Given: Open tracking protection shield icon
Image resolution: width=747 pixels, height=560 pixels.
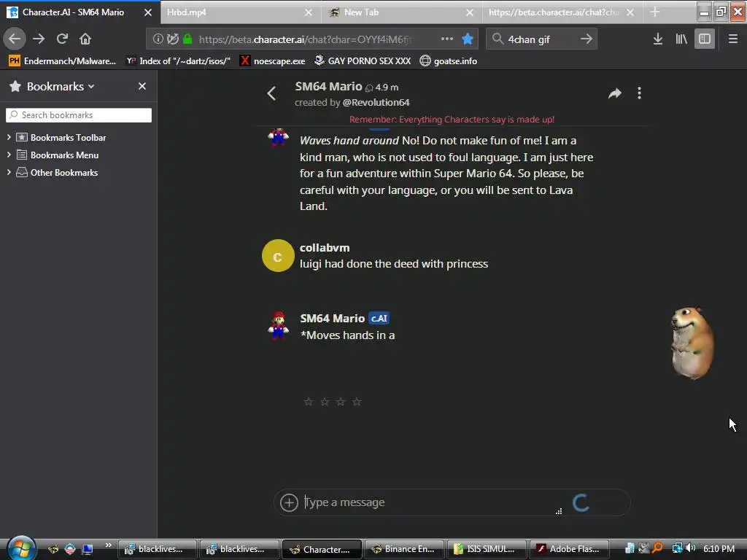Looking at the screenshot, I should point(172,39).
